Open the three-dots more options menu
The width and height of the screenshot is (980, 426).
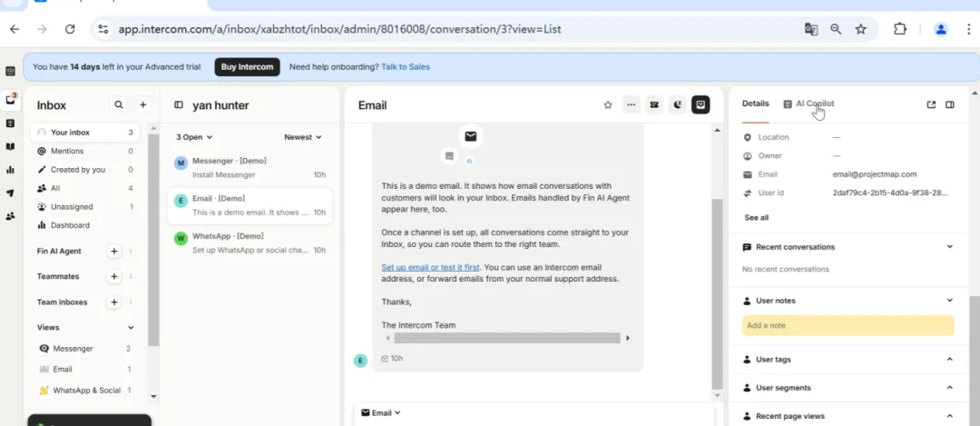coord(631,105)
